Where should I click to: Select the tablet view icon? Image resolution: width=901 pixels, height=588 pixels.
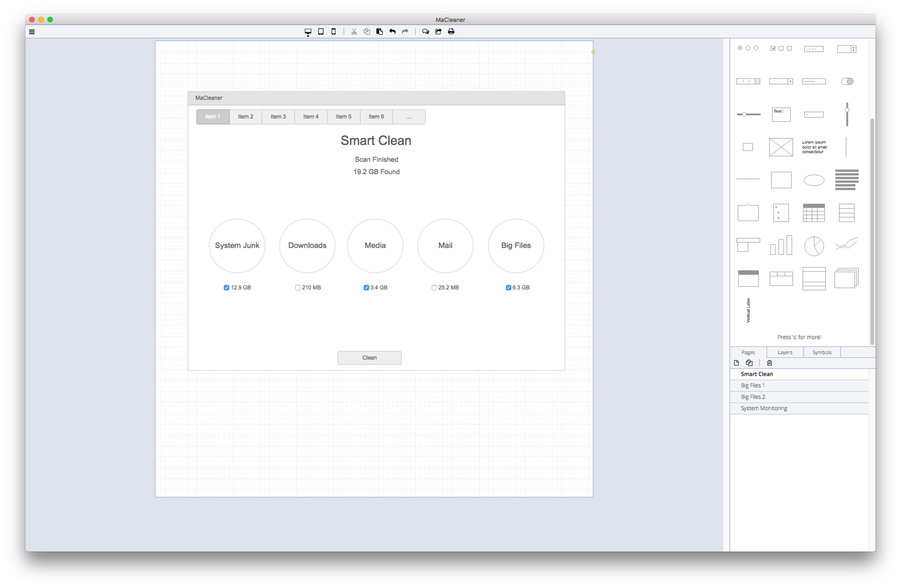click(x=321, y=31)
